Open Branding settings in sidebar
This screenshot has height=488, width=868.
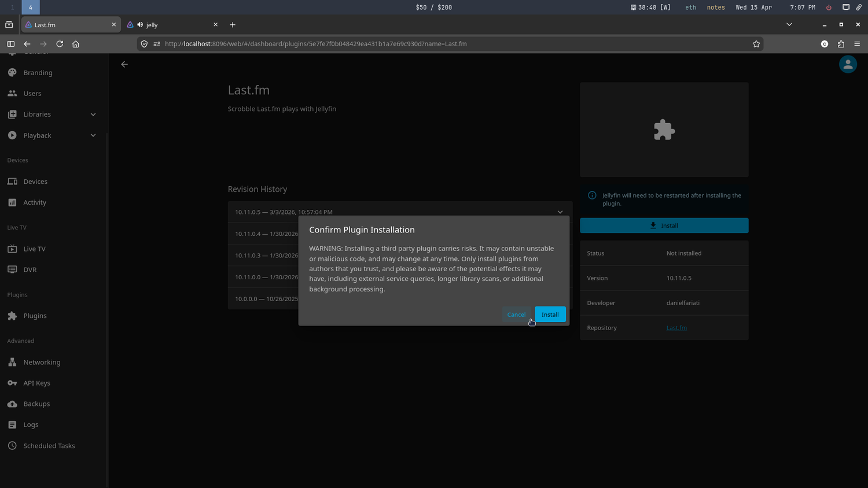click(38, 73)
